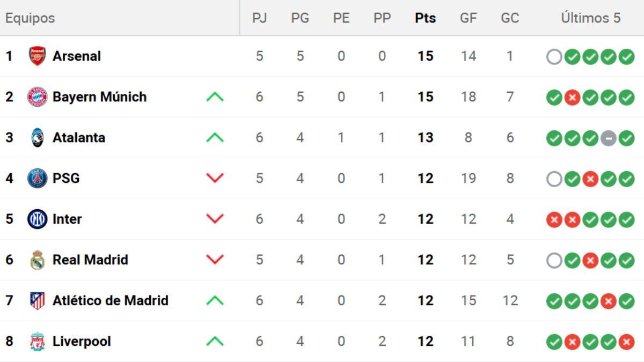The width and height of the screenshot is (644, 362).
Task: Click Real Madrid's red down arrow
Action: click(x=215, y=260)
